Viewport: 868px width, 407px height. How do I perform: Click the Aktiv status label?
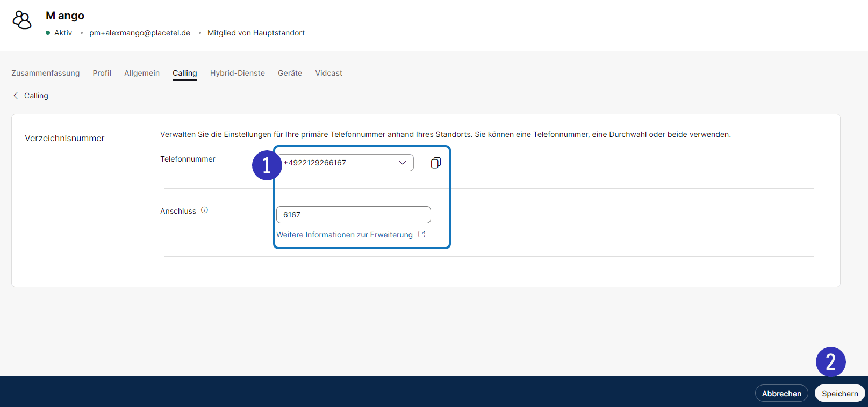pos(63,33)
